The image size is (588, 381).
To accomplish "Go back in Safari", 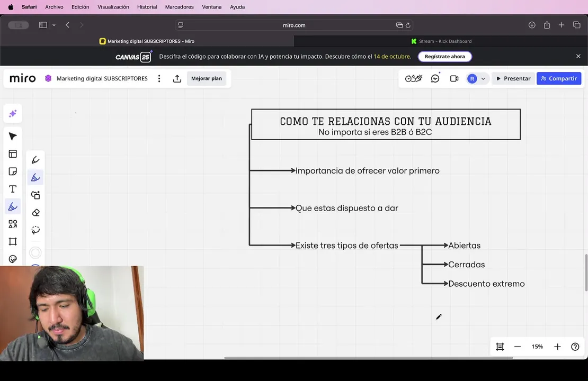I will pos(67,25).
